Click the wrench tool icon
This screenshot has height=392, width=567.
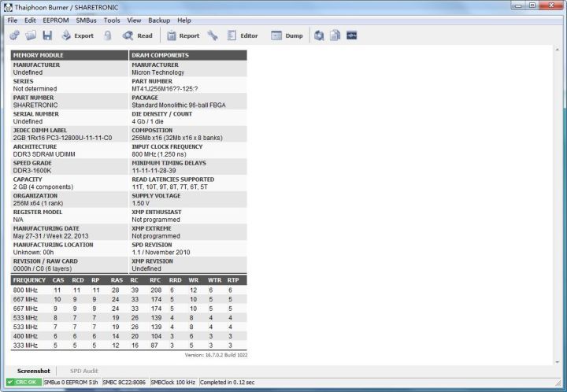coord(213,35)
